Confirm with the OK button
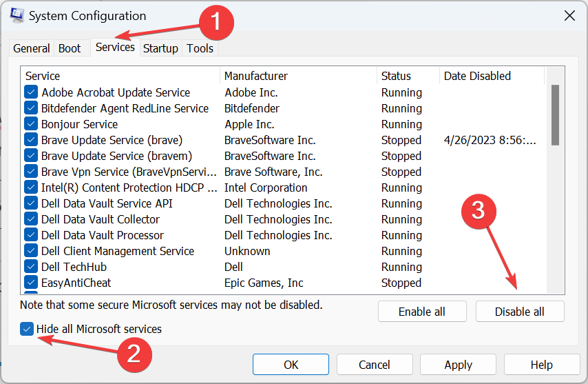Screen dimensions: 588x384 click(x=291, y=365)
